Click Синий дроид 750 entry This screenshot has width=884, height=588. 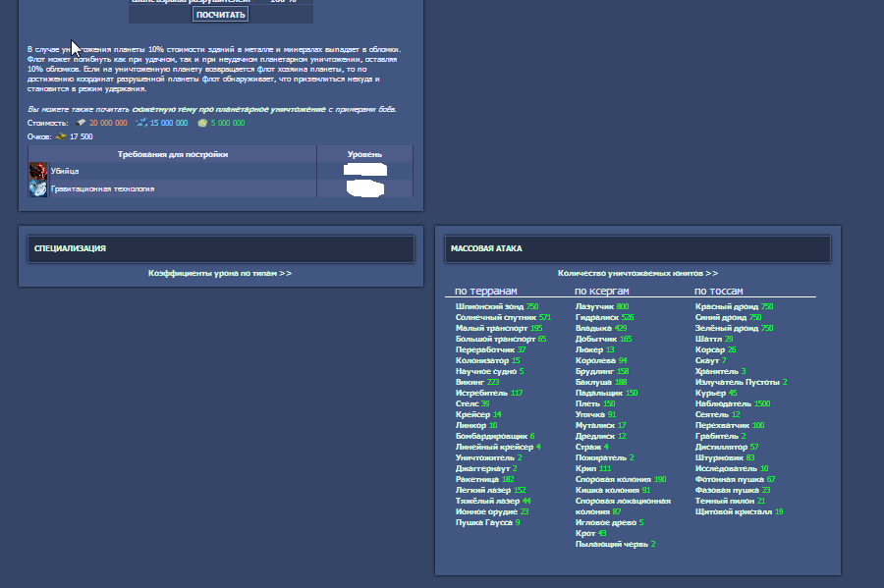pyautogui.click(x=728, y=317)
